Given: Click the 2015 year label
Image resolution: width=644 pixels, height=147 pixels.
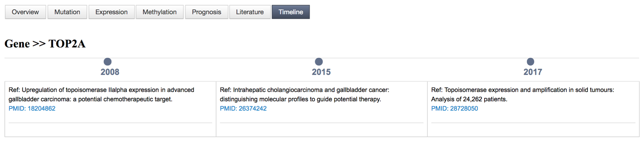Looking at the screenshot, I should point(321,72).
